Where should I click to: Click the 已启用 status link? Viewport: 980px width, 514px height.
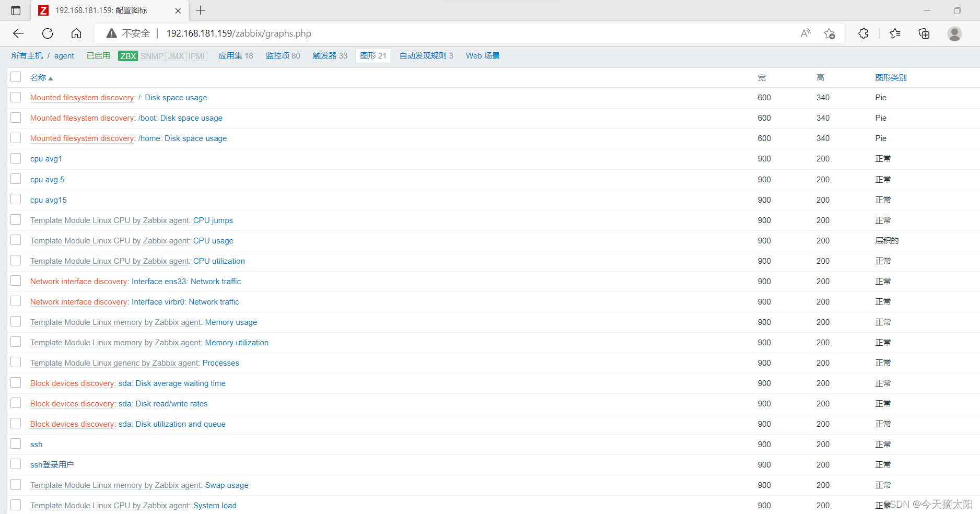click(x=98, y=56)
